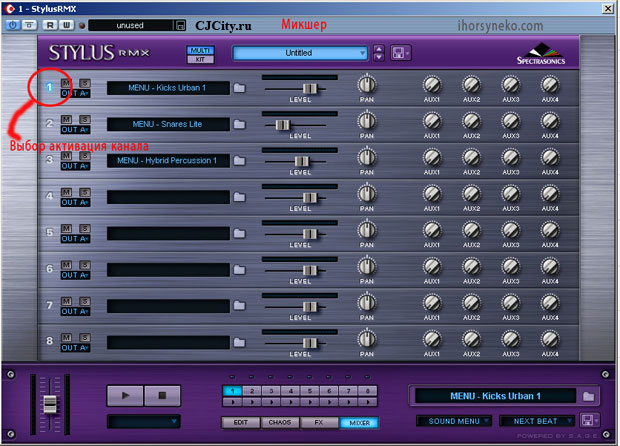This screenshot has height=446, width=620.
Task: Click the AUX2 knob on part 7
Action: pyautogui.click(x=471, y=303)
